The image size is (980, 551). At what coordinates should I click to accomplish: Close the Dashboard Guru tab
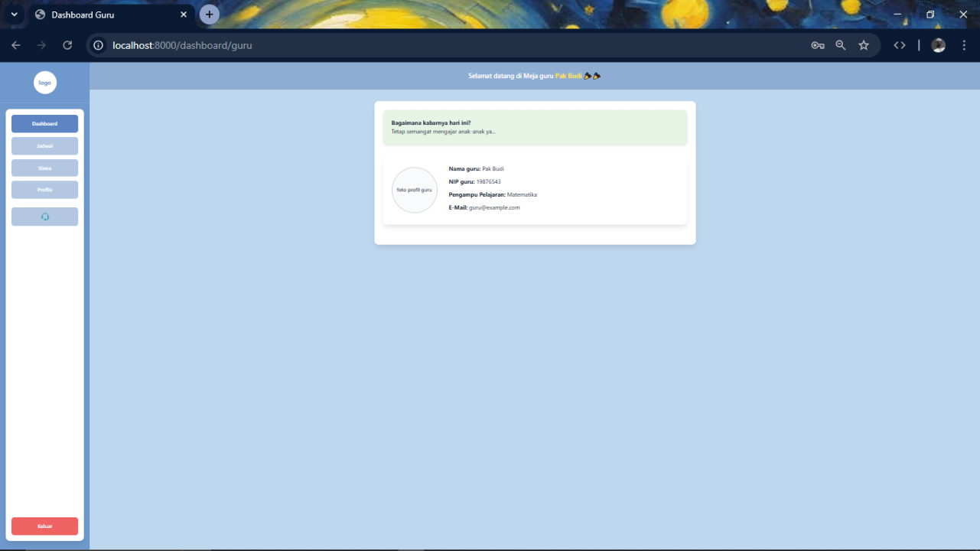pos(184,15)
